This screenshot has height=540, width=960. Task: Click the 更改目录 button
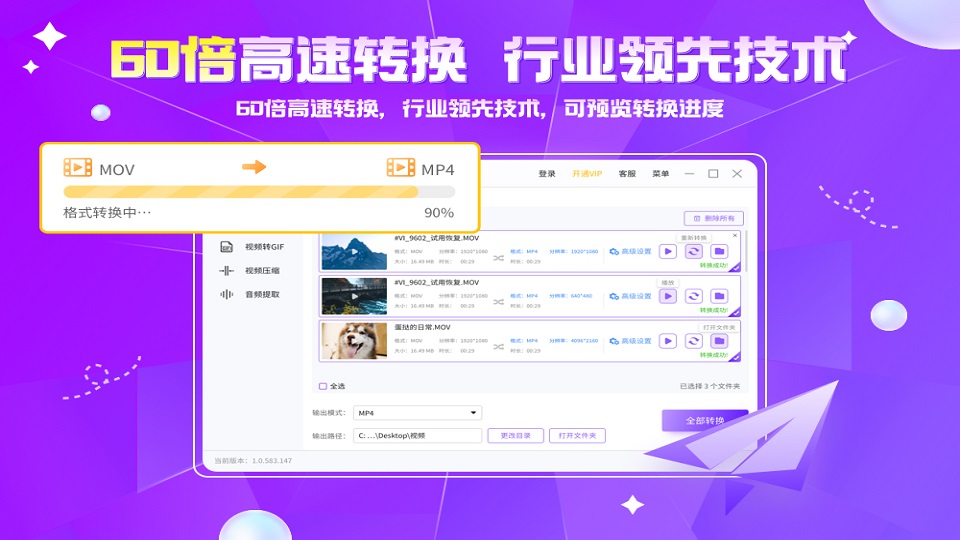[x=516, y=436]
